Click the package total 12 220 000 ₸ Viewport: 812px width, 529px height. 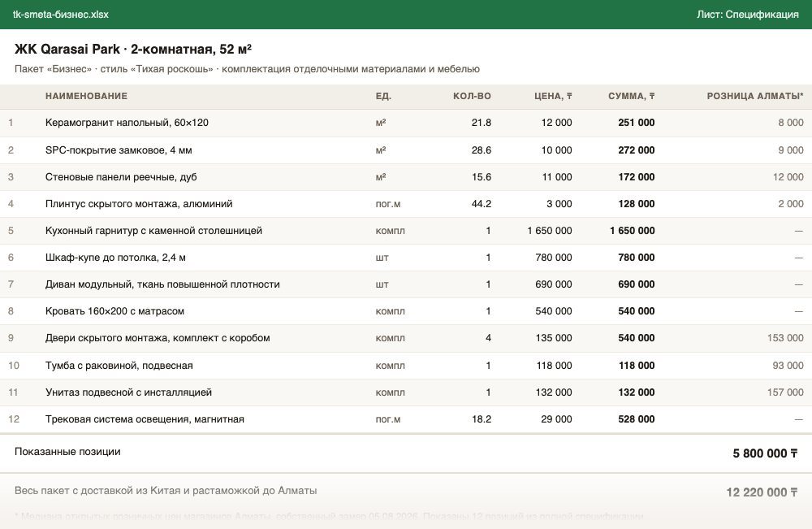pos(762,492)
